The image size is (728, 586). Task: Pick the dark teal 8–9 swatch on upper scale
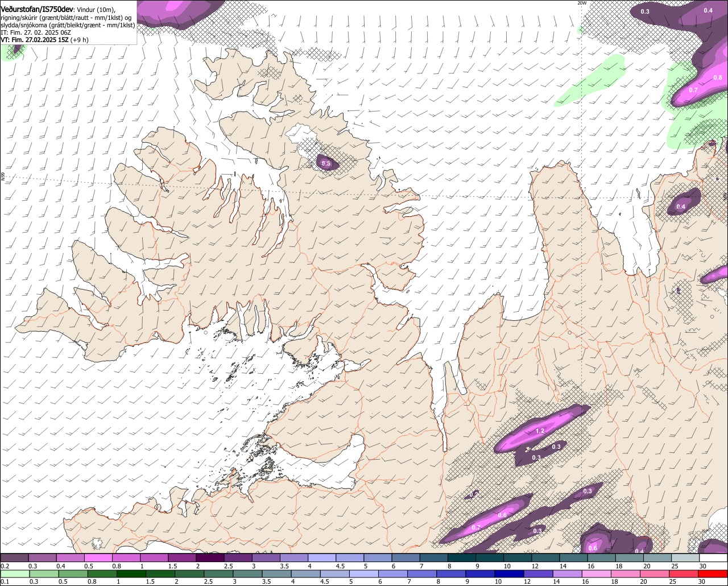462,558
